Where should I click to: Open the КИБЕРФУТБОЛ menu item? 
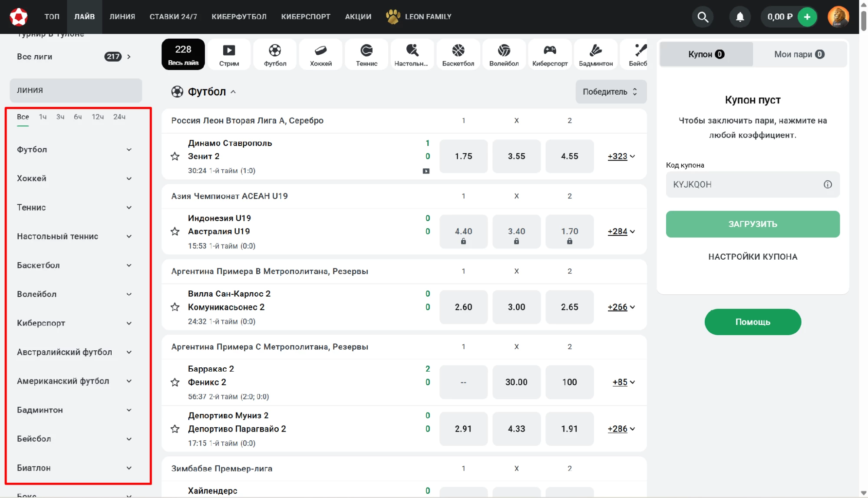239,16
